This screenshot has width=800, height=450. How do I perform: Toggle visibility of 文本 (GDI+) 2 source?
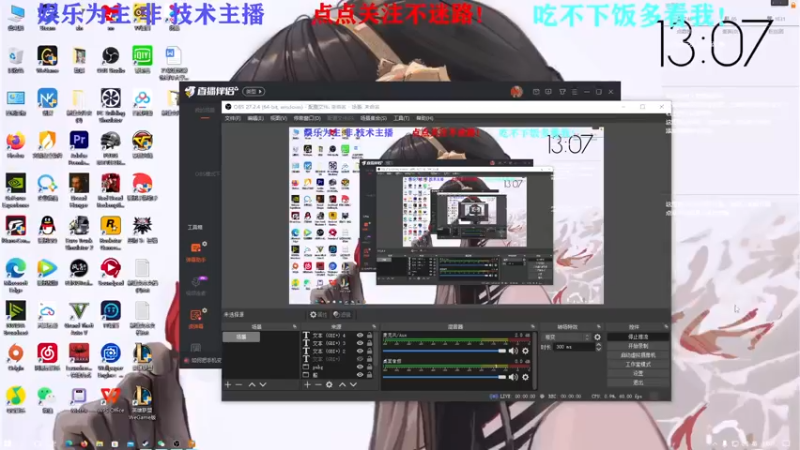[x=360, y=351]
